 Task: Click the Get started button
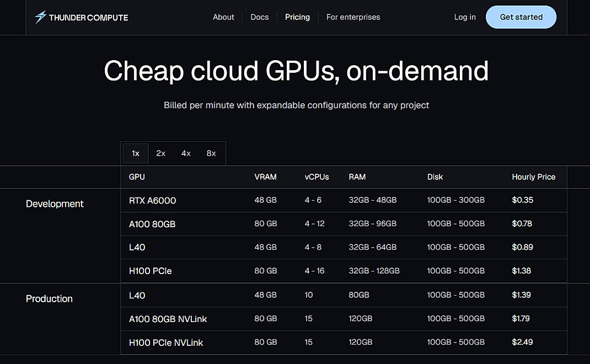coord(521,17)
